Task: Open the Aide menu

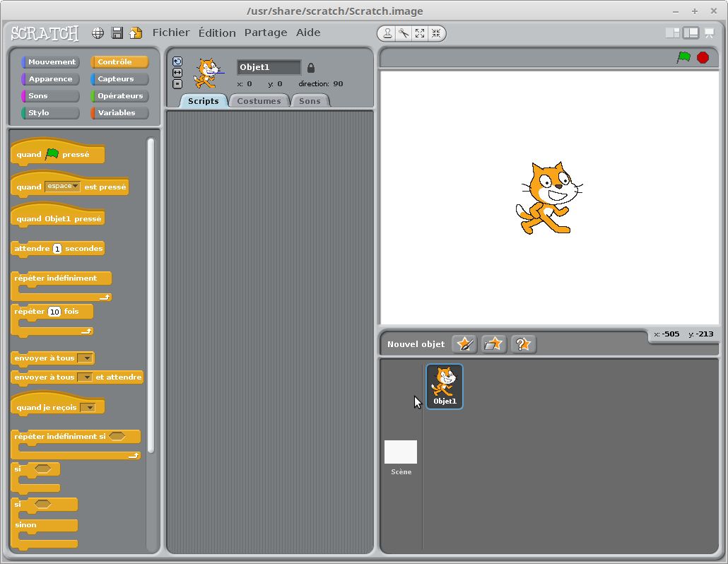Action: [x=308, y=33]
